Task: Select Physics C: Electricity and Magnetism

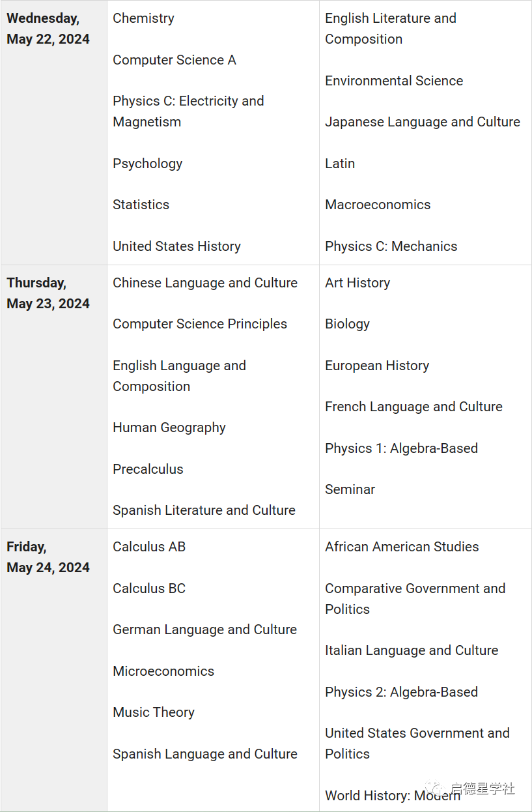Action: coord(188,111)
